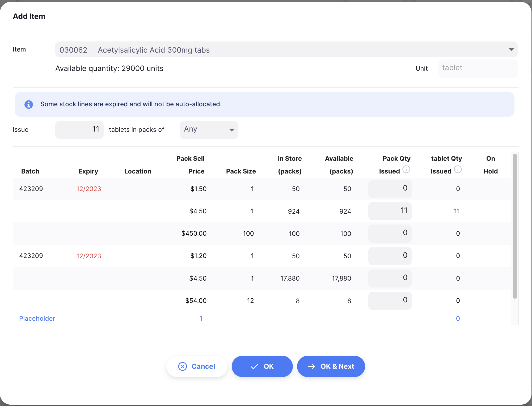Click the info icon beside Pack Qty Issued

click(x=406, y=169)
